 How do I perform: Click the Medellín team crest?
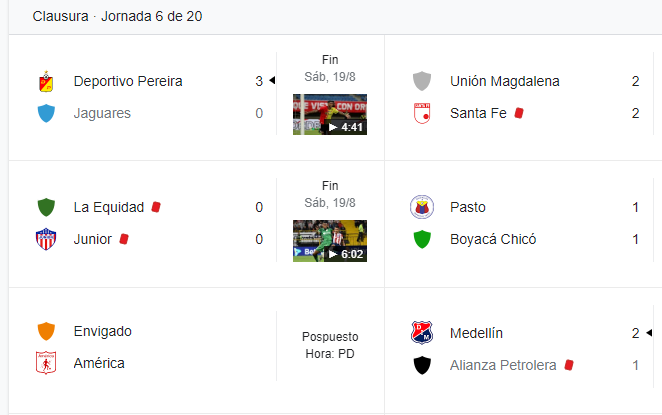point(422,333)
